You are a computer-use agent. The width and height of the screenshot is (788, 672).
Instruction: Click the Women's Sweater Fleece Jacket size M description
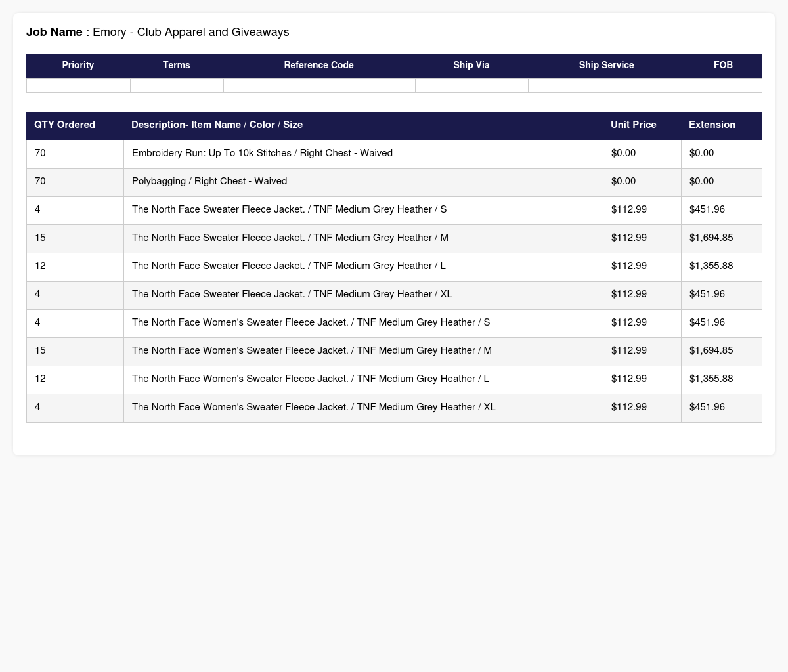(311, 350)
